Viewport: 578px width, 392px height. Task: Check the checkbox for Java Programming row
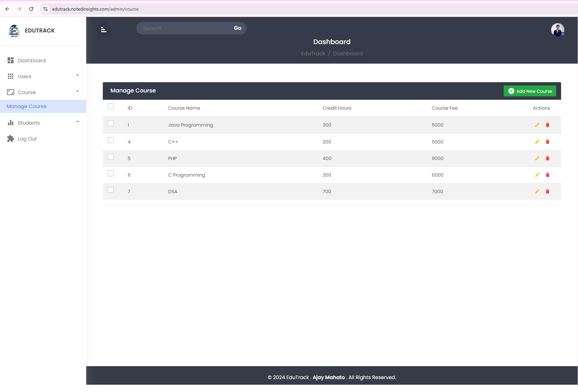pos(111,123)
